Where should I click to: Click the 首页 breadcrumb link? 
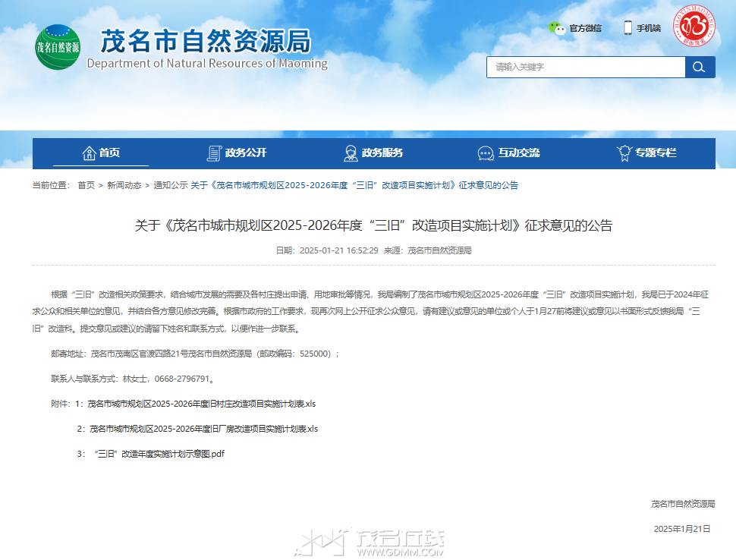pyautogui.click(x=86, y=185)
